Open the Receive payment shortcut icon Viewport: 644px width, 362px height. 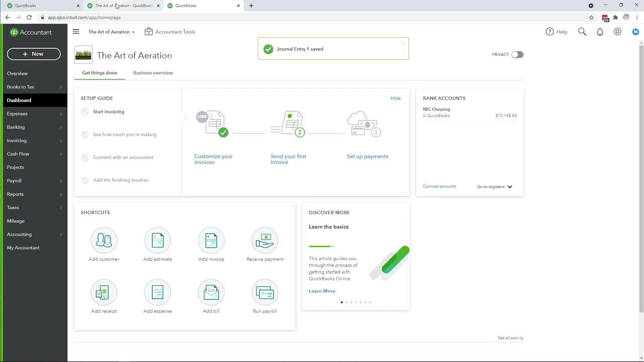265,240
